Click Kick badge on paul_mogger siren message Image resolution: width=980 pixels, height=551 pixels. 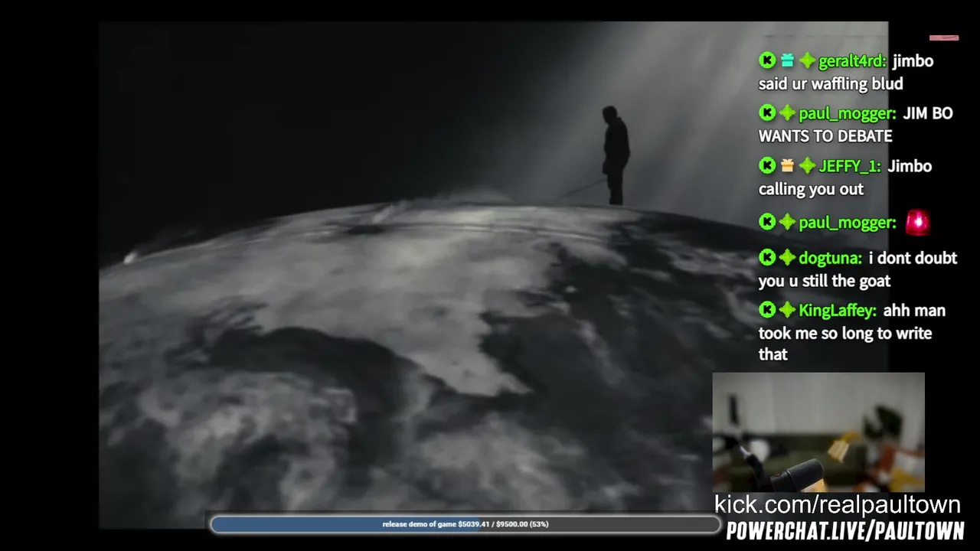click(x=767, y=222)
